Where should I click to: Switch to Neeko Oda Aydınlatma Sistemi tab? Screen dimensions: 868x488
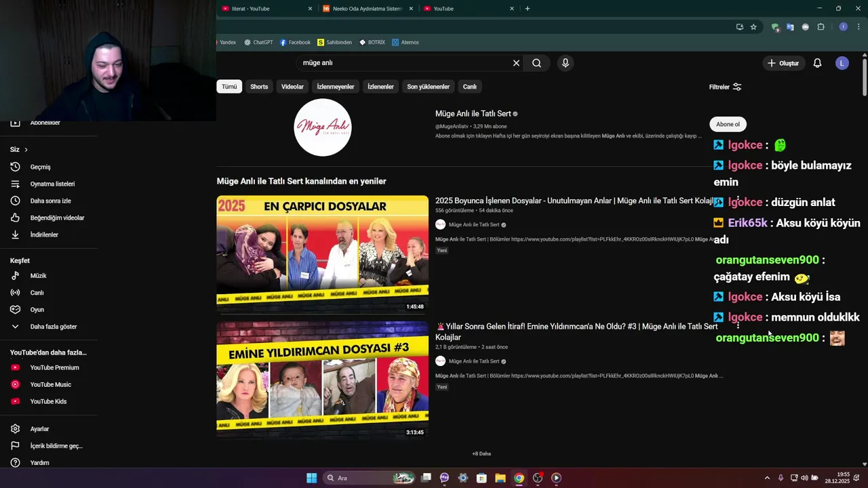[368, 9]
